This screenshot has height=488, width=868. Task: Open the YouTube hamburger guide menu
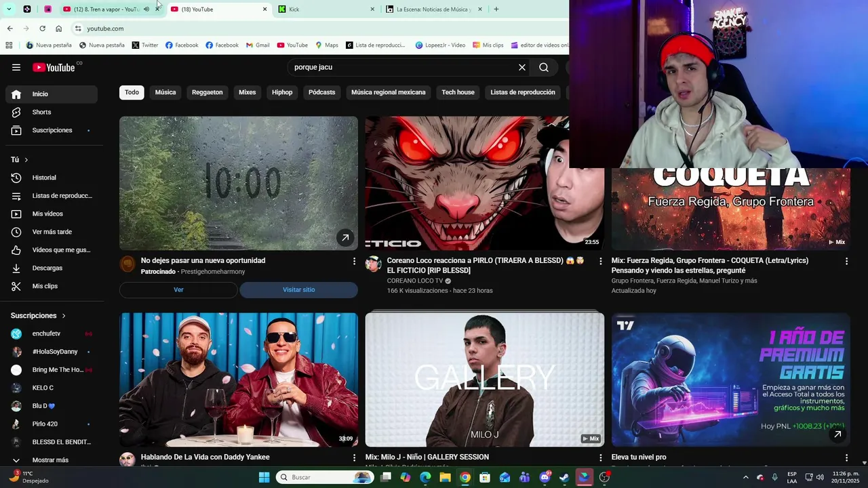click(x=16, y=67)
